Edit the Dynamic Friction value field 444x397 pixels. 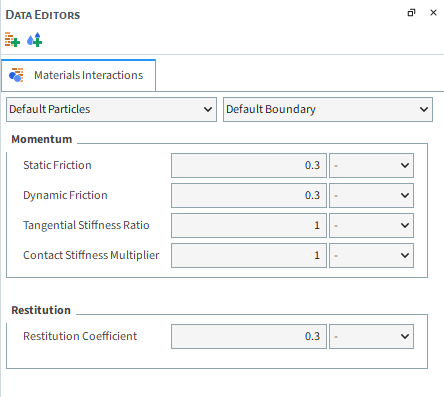pos(249,195)
